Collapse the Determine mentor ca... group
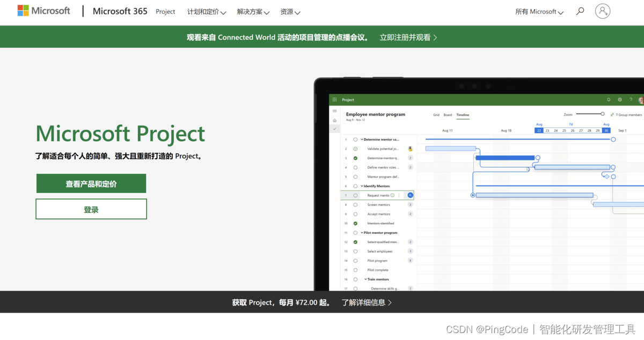 click(362, 139)
